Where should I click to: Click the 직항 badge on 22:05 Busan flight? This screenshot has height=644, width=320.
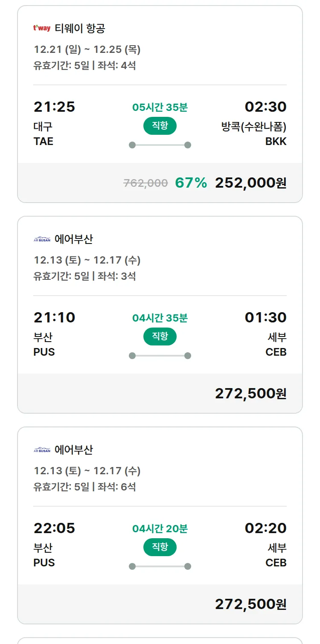coord(160,547)
